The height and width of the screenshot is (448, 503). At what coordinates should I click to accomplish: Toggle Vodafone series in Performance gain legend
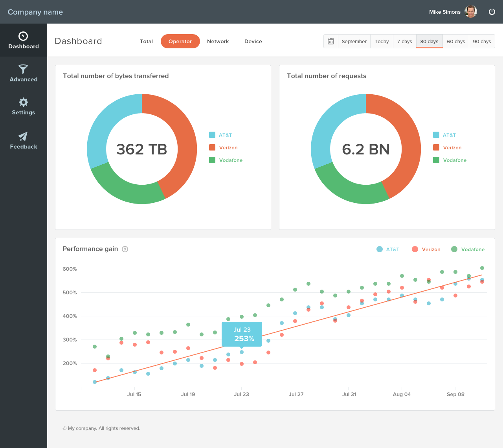468,249
